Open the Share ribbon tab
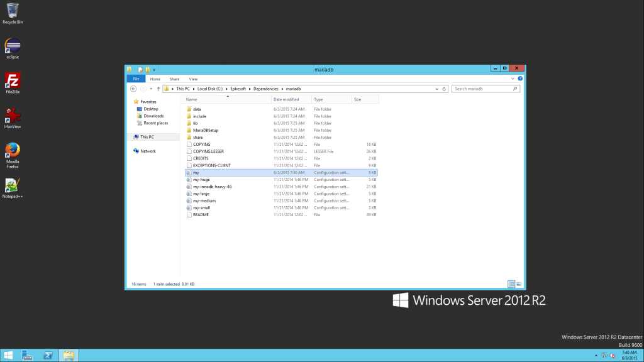The height and width of the screenshot is (362, 644). tap(174, 79)
